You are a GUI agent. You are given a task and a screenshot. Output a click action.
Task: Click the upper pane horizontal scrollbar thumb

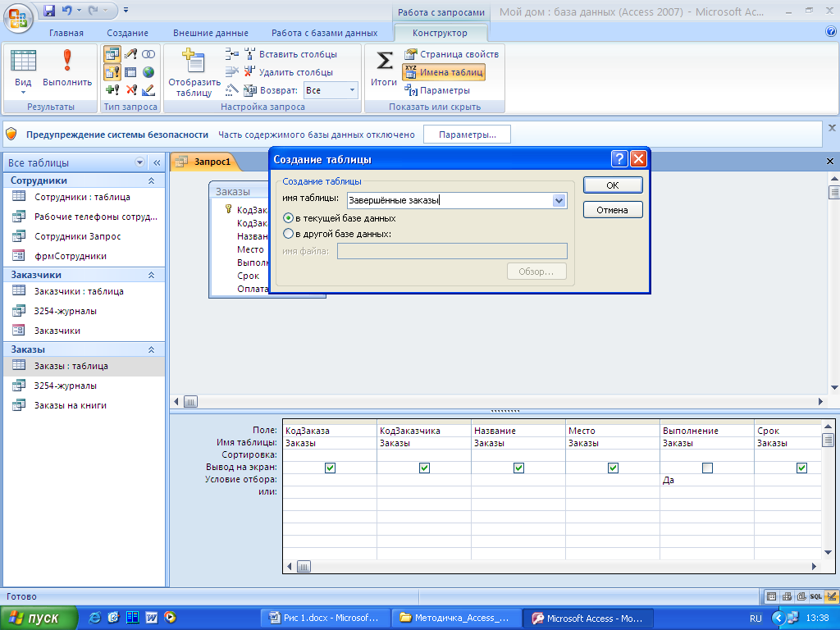[190, 401]
